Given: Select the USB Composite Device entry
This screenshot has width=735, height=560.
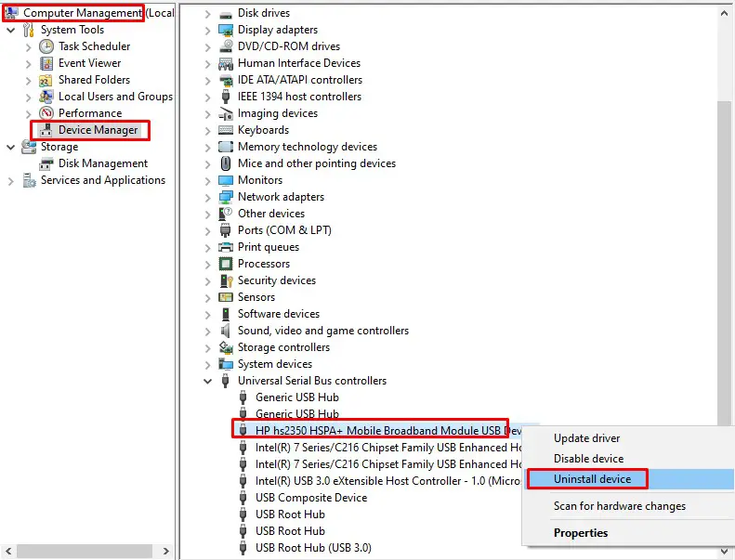Looking at the screenshot, I should (310, 498).
